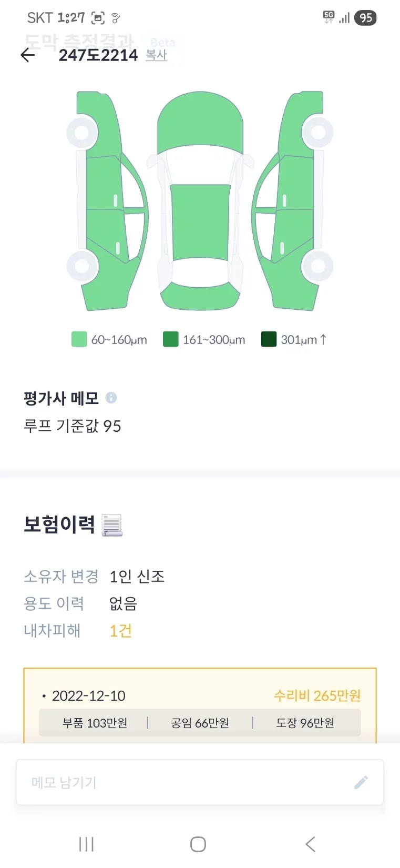Tap the 2022-12-10 repair history entry
The width and height of the screenshot is (400, 868).
(x=89, y=696)
